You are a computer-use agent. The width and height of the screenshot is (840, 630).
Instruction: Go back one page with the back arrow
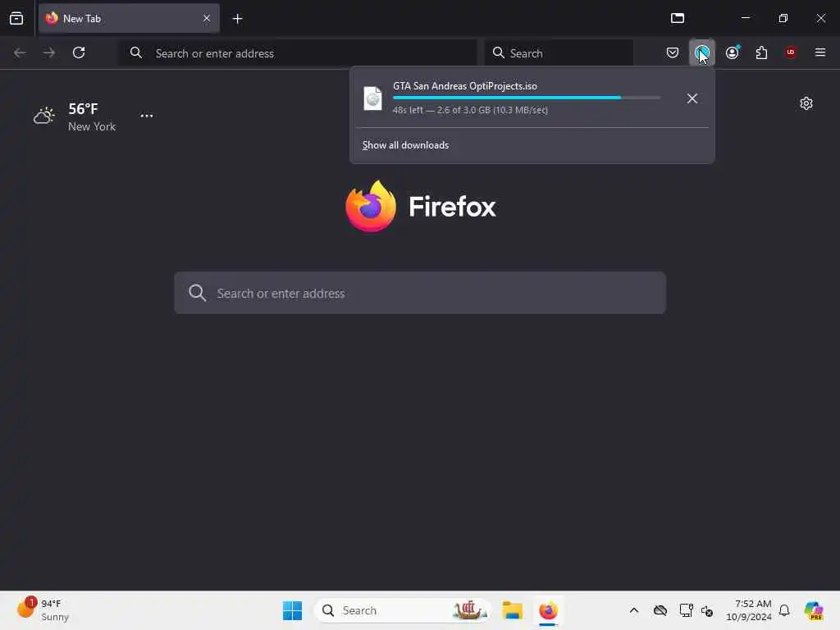[20, 52]
